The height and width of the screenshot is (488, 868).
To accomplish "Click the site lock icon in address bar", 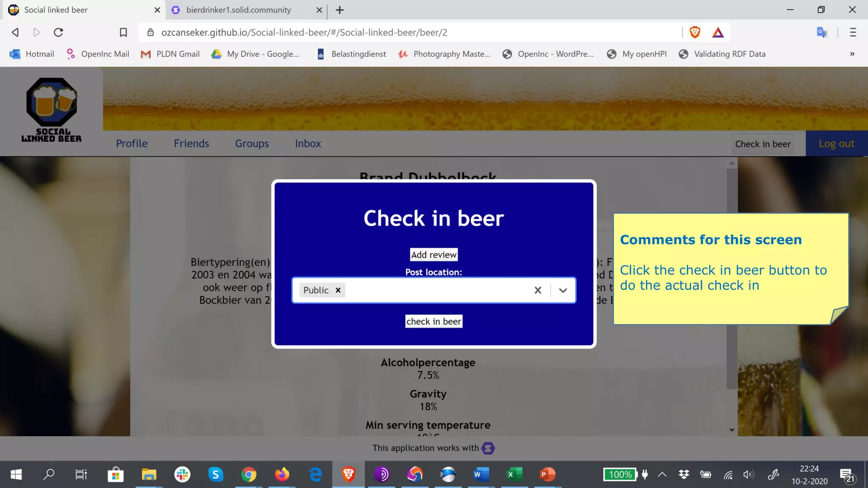I will click(150, 32).
